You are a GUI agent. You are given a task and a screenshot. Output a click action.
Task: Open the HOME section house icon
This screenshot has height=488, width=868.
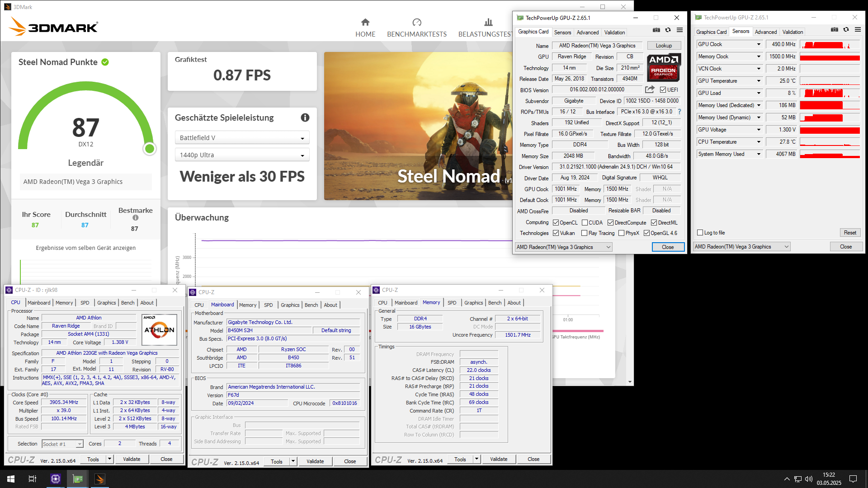pyautogui.click(x=365, y=22)
